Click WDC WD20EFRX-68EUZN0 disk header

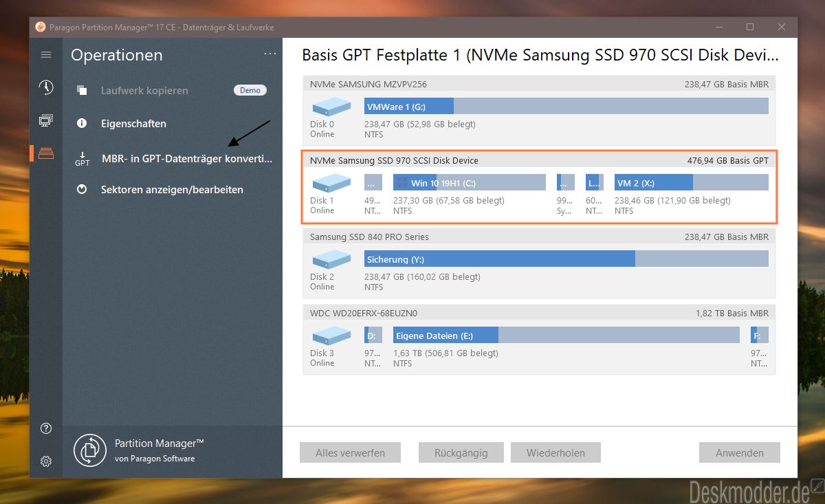point(539,313)
